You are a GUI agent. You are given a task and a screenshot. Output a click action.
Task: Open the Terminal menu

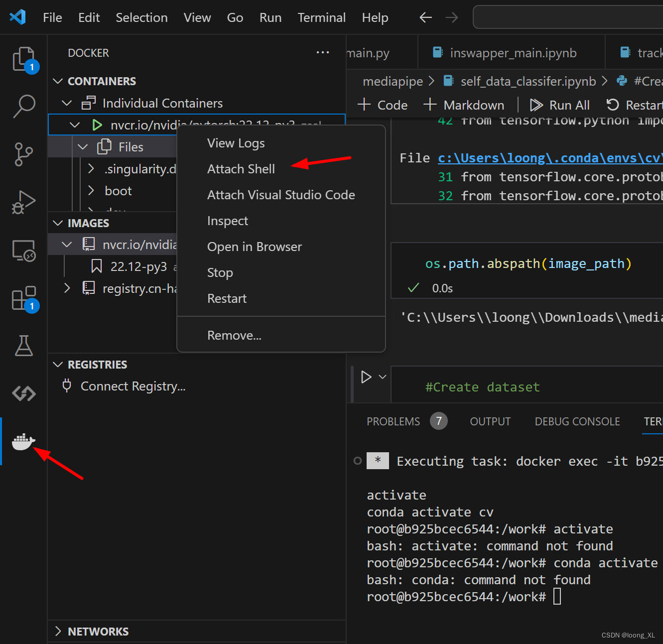click(x=322, y=17)
